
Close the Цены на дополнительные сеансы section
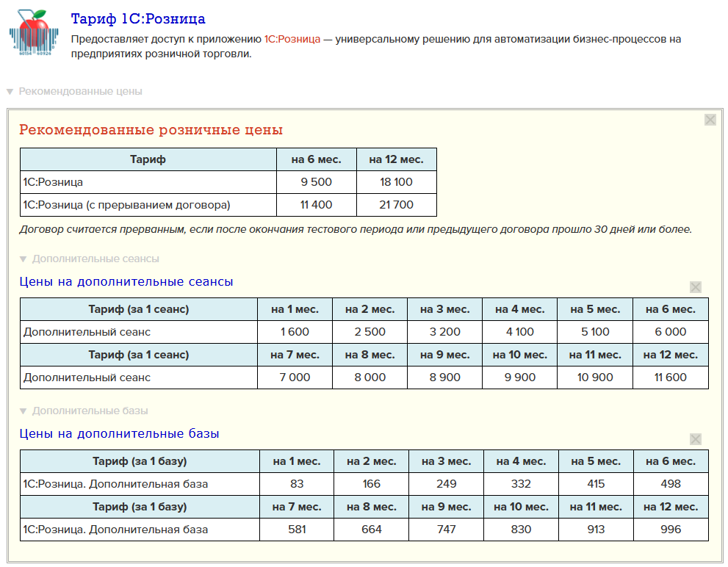point(695,287)
